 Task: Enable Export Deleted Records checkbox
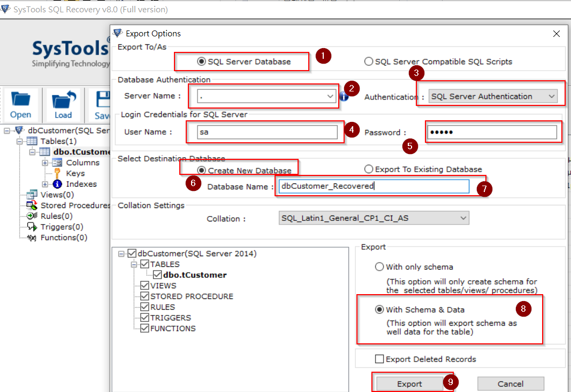click(x=379, y=359)
